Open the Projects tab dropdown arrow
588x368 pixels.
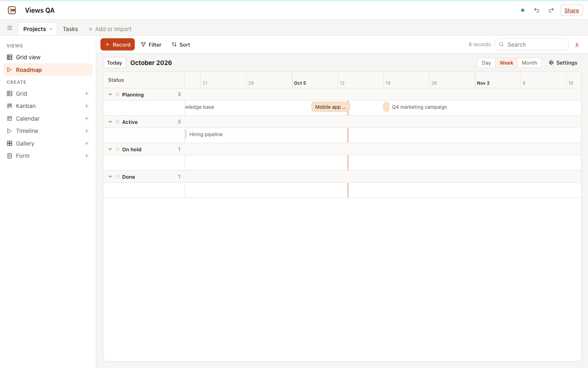[x=51, y=29]
